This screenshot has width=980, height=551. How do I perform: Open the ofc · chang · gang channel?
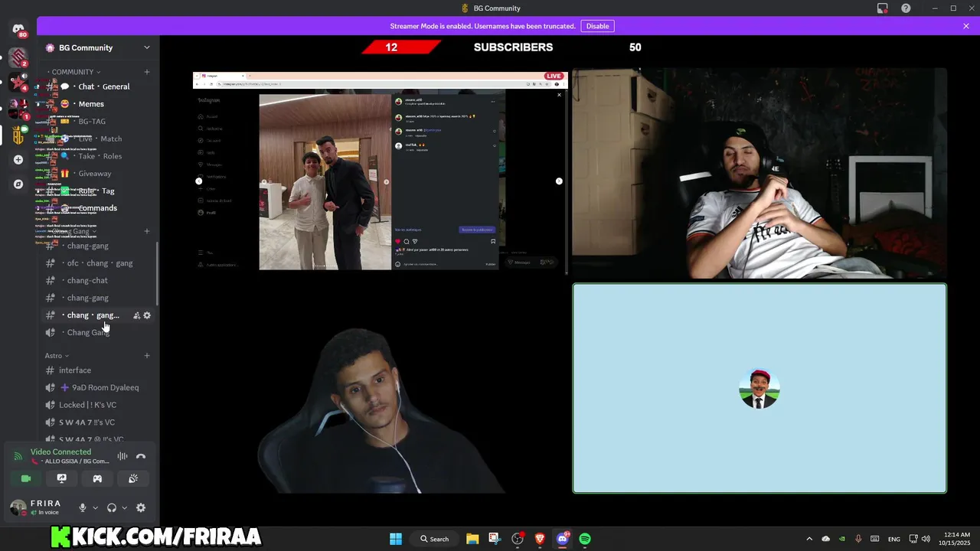click(x=98, y=263)
